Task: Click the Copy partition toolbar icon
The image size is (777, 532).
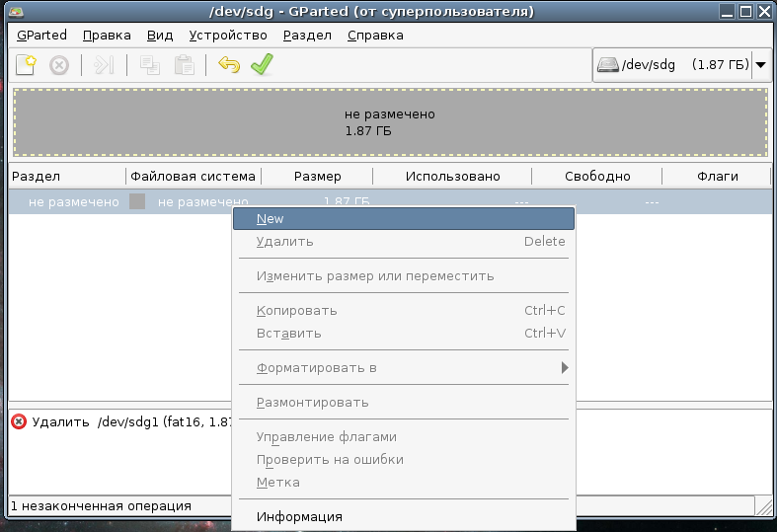Action: (x=150, y=65)
